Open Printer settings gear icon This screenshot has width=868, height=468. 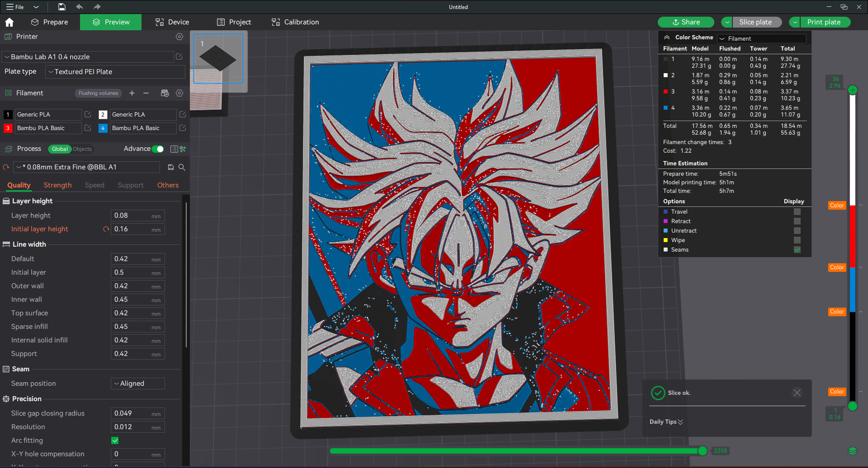(179, 37)
